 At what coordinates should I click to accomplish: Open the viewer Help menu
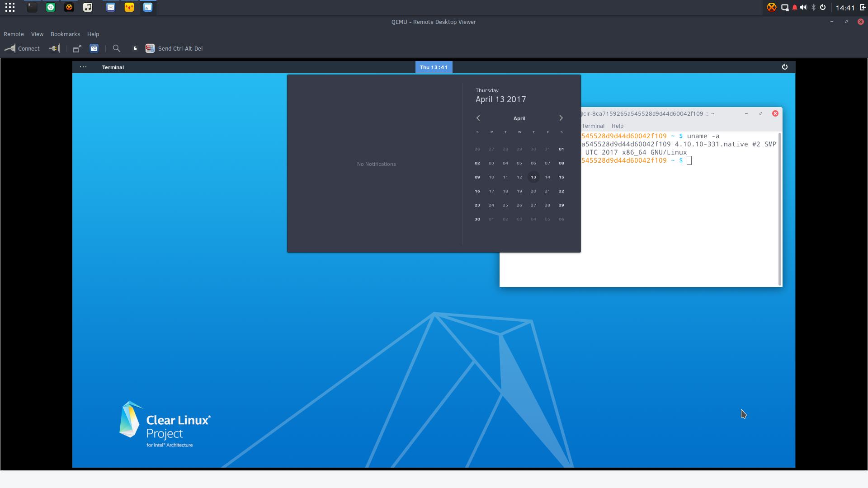click(93, 34)
